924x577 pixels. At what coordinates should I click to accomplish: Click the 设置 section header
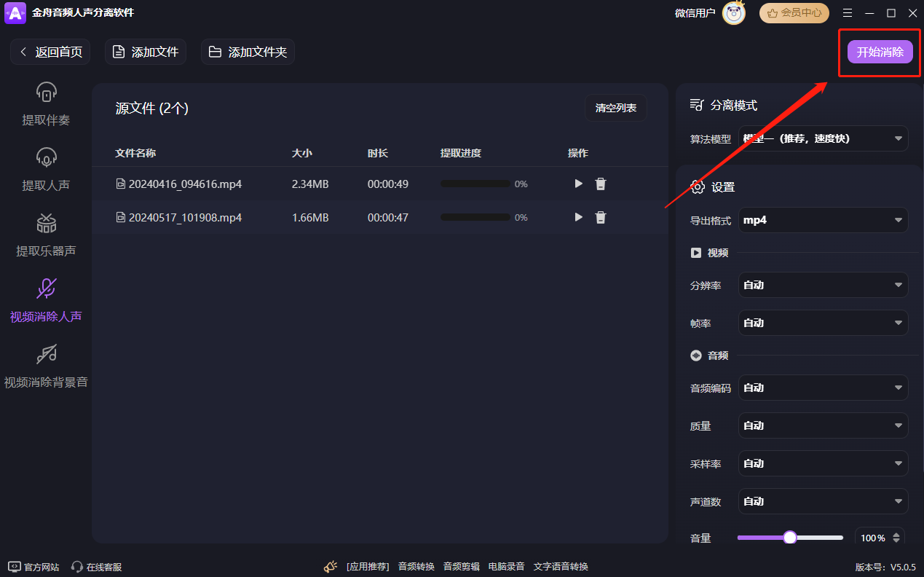pyautogui.click(x=713, y=187)
